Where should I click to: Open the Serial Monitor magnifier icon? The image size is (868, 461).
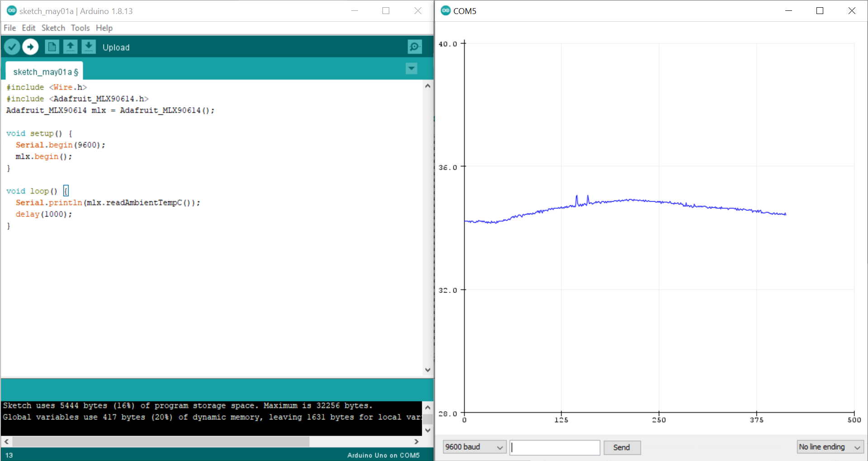(414, 47)
